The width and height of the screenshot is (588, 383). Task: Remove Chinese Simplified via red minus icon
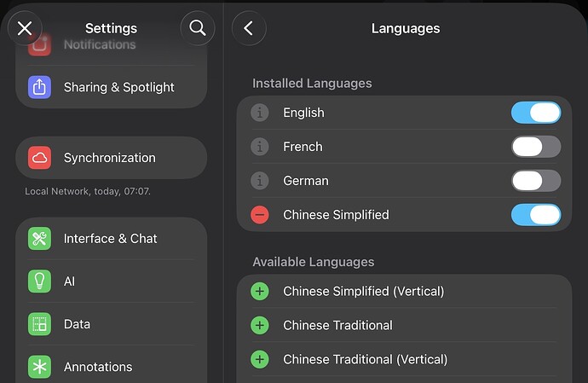(x=260, y=215)
